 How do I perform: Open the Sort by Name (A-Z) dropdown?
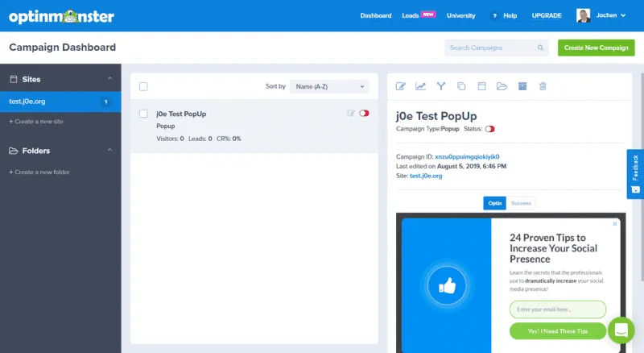click(329, 86)
